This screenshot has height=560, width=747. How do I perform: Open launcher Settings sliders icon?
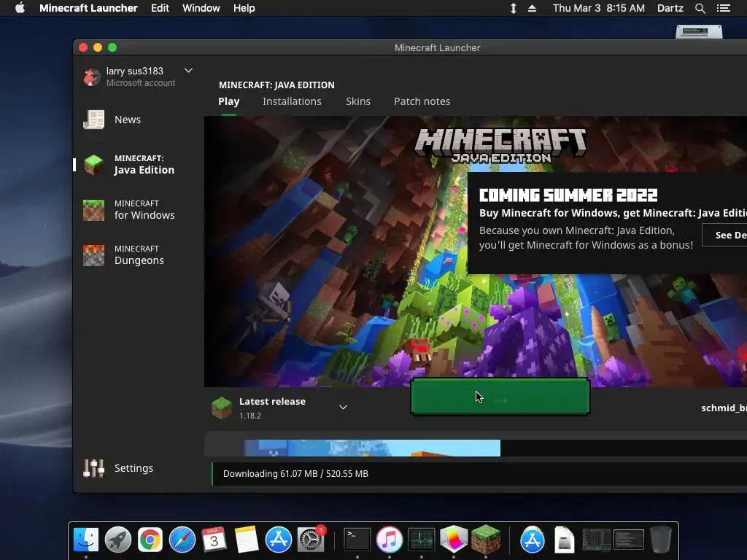tap(94, 468)
